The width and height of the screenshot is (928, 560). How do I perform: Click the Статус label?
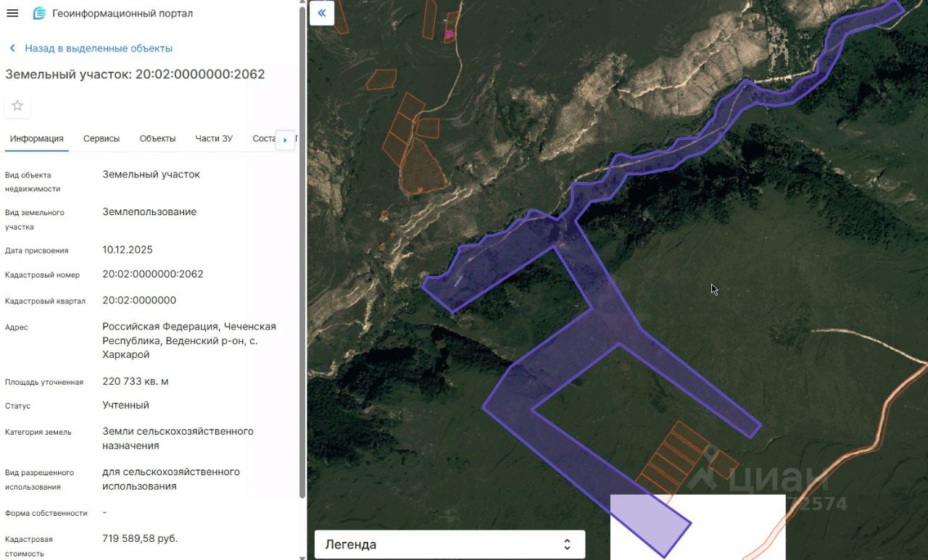[18, 406]
